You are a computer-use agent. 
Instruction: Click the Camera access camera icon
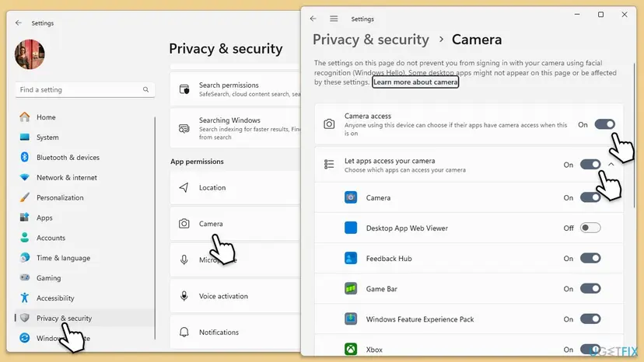tap(329, 124)
